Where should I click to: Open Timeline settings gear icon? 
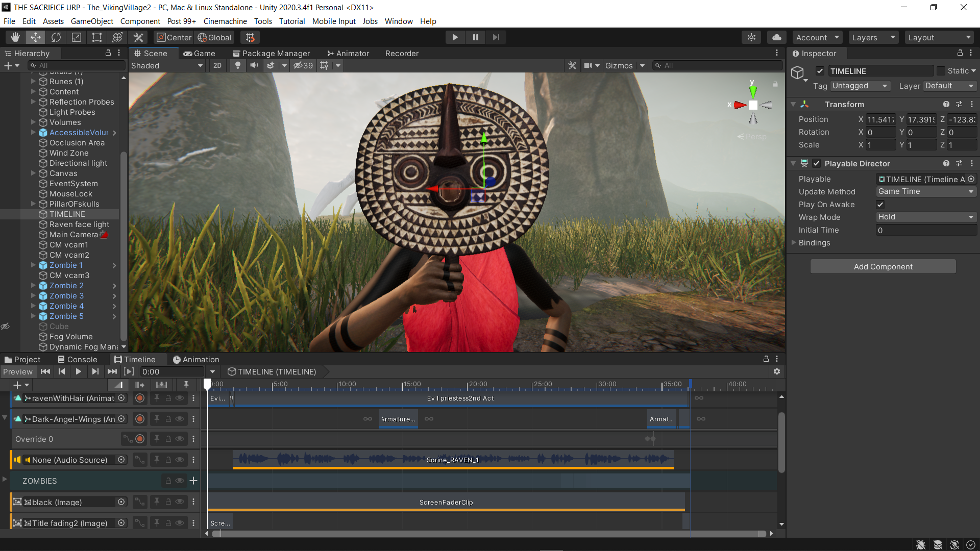coord(776,371)
